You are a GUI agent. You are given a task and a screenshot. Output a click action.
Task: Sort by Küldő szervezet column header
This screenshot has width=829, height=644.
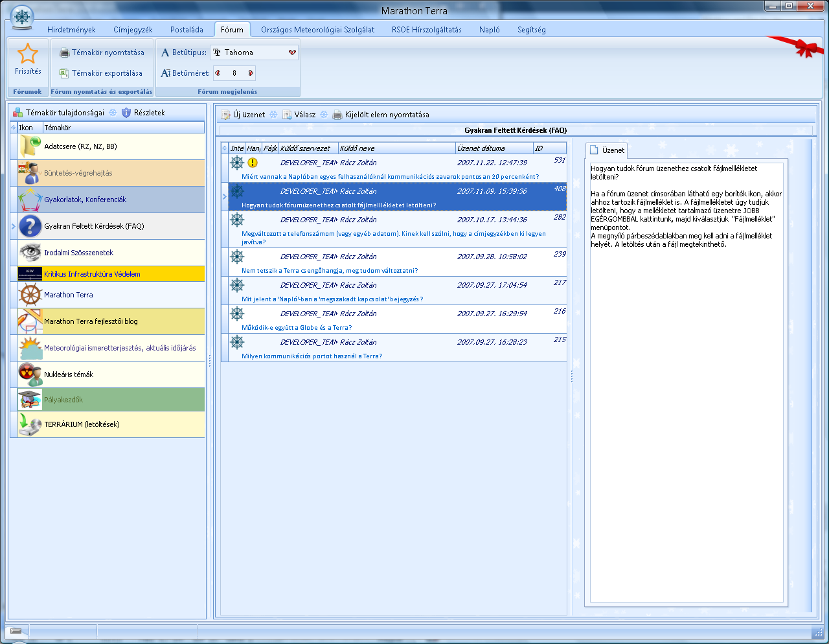(x=308, y=148)
